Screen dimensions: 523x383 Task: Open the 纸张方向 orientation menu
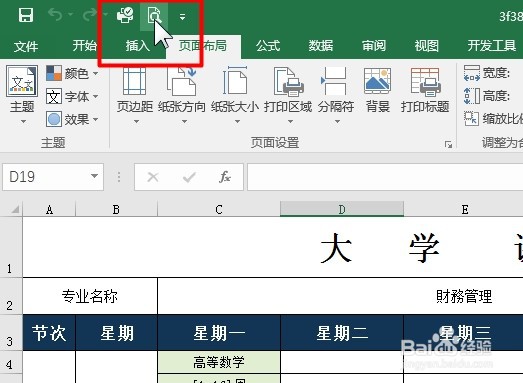pyautogui.click(x=182, y=94)
